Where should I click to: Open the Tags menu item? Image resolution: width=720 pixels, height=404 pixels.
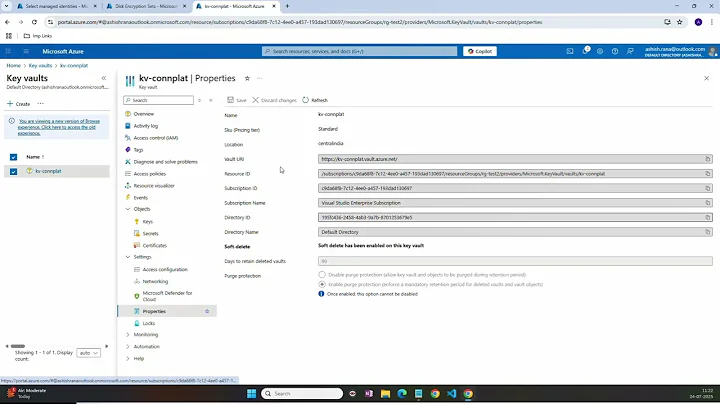[138, 150]
